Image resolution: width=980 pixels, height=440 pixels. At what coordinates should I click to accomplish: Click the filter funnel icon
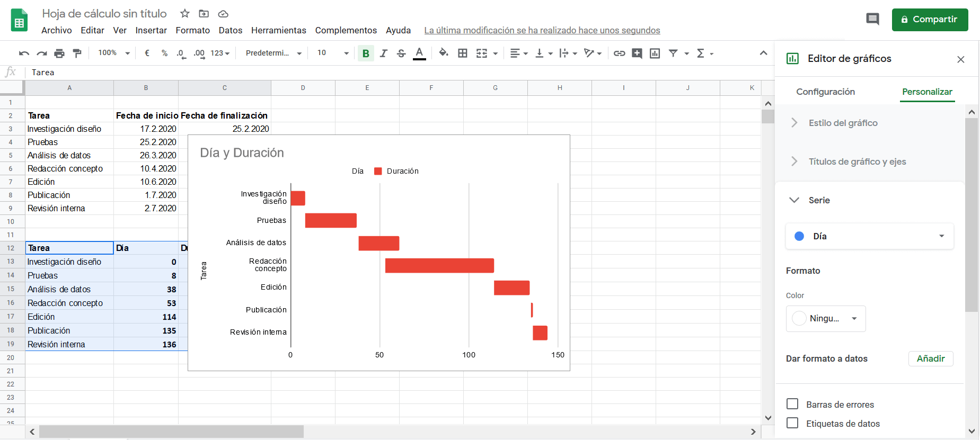[x=673, y=53]
